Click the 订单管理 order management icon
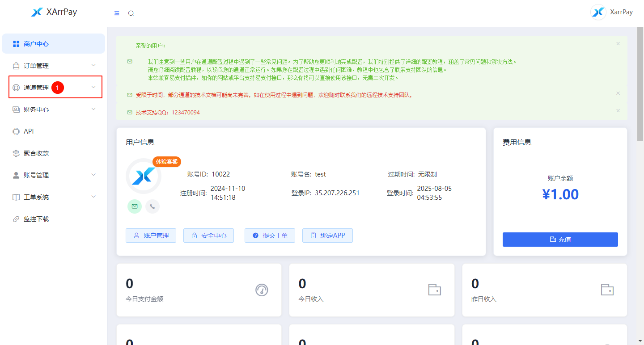Screen dimensions: 644x345 15,65
